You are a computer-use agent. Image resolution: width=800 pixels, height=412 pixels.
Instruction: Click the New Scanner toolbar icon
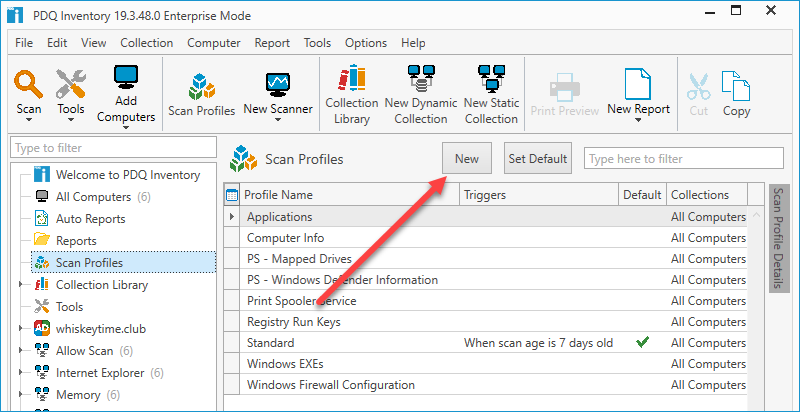click(x=278, y=85)
